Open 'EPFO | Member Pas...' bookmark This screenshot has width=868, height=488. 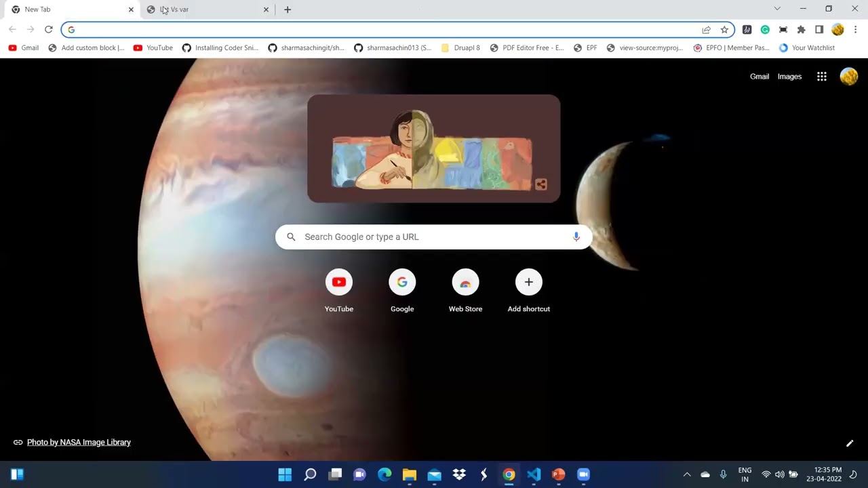tap(732, 48)
